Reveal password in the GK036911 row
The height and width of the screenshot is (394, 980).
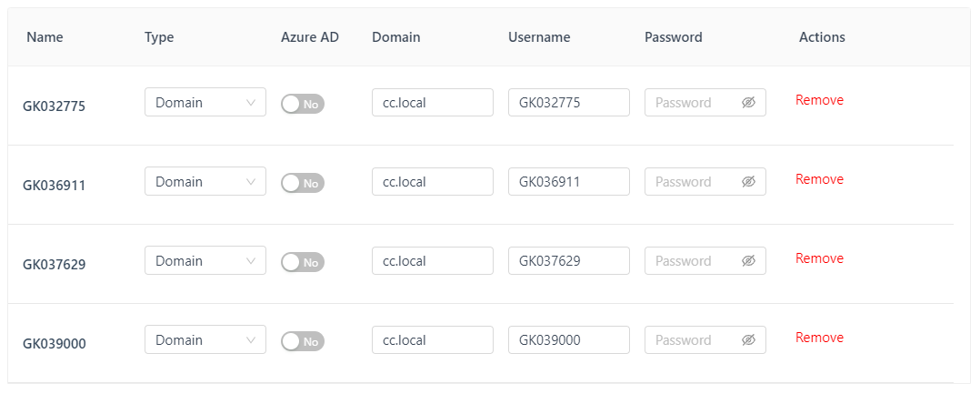[x=748, y=182]
